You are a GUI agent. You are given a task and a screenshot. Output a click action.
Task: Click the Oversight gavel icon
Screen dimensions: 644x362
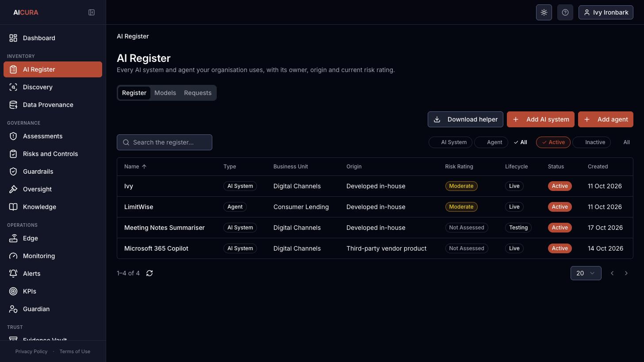[13, 189]
